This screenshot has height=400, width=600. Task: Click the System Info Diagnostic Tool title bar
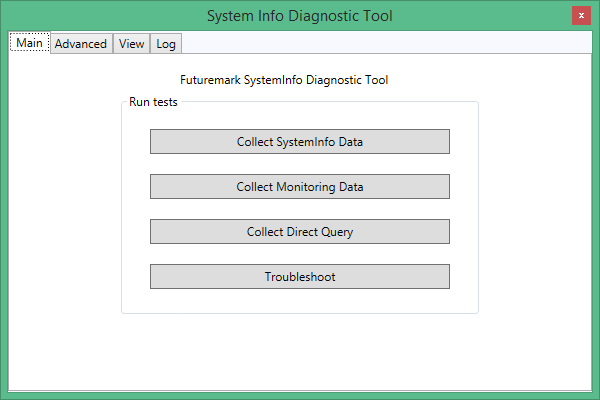tap(300, 16)
